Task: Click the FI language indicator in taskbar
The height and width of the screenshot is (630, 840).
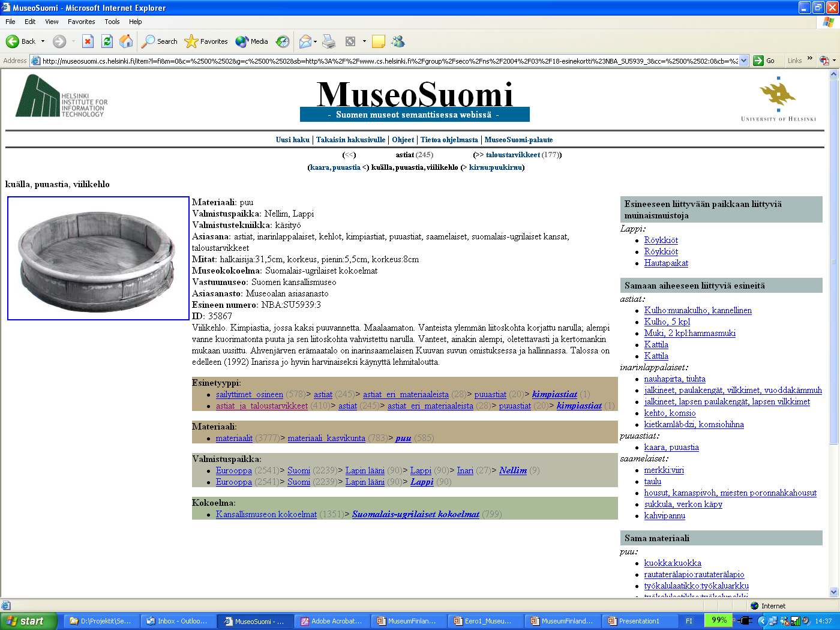Action: click(689, 621)
